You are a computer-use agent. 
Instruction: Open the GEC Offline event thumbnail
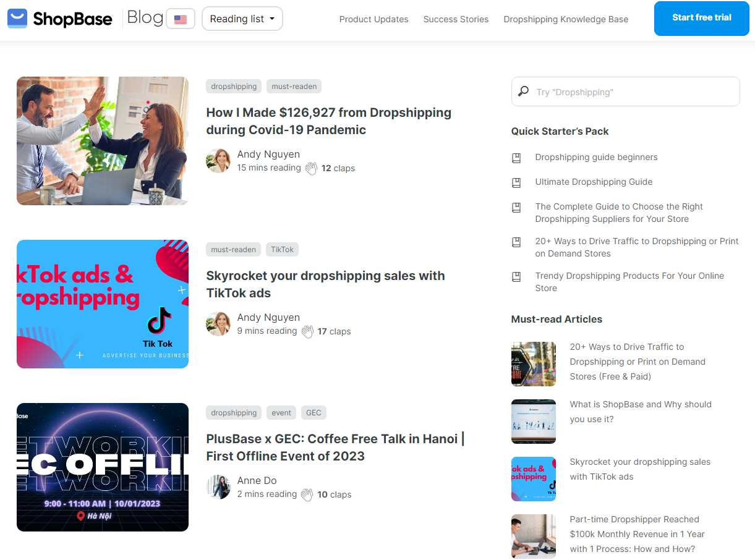103,467
